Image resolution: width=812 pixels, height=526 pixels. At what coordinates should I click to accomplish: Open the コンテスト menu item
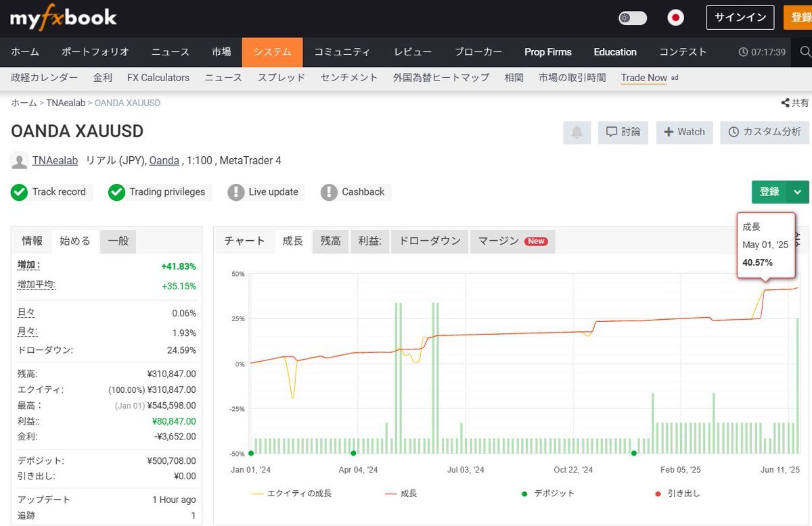click(x=683, y=52)
